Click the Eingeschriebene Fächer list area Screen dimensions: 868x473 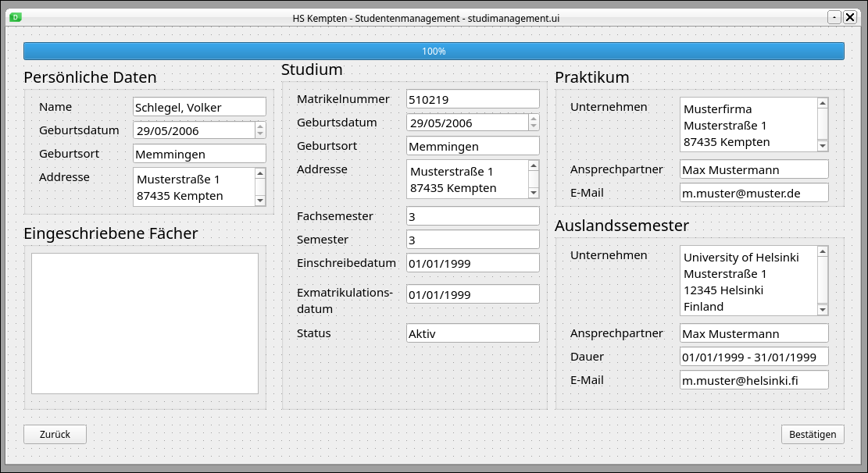pyautogui.click(x=145, y=323)
